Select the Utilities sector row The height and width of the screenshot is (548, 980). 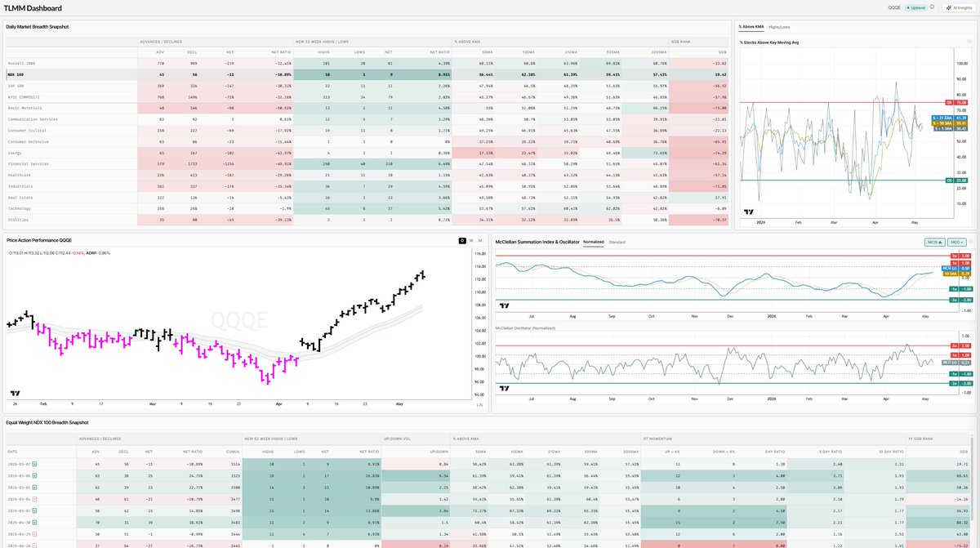(367, 221)
